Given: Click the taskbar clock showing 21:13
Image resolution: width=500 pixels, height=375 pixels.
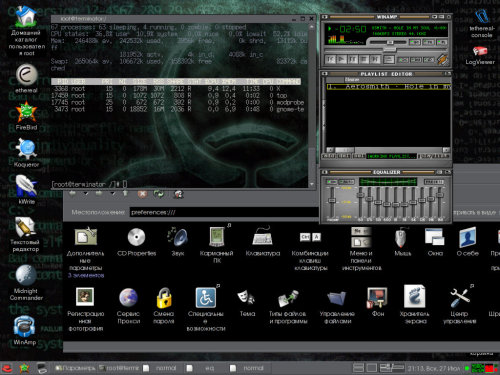Looking at the screenshot, I should point(434,368).
